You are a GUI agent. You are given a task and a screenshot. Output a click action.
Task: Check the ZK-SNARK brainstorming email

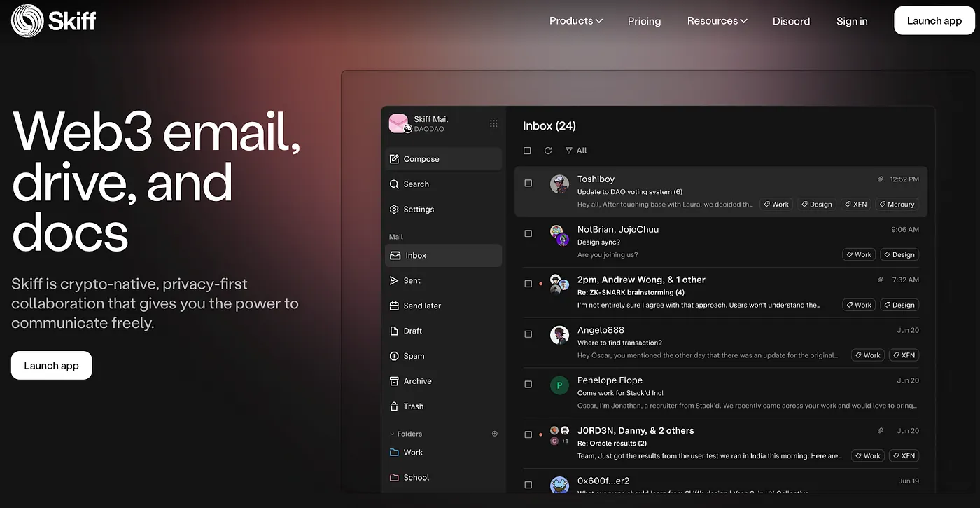coord(528,284)
